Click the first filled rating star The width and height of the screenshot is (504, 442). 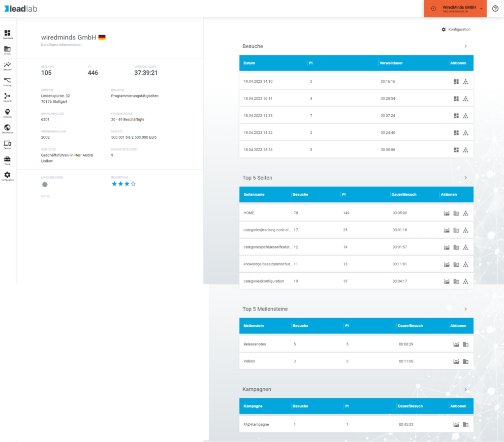[114, 184]
